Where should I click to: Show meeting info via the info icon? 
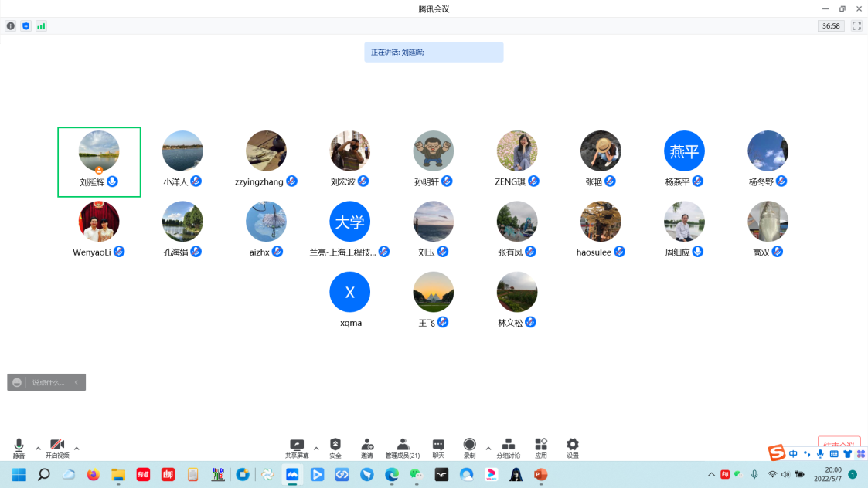tap(11, 25)
